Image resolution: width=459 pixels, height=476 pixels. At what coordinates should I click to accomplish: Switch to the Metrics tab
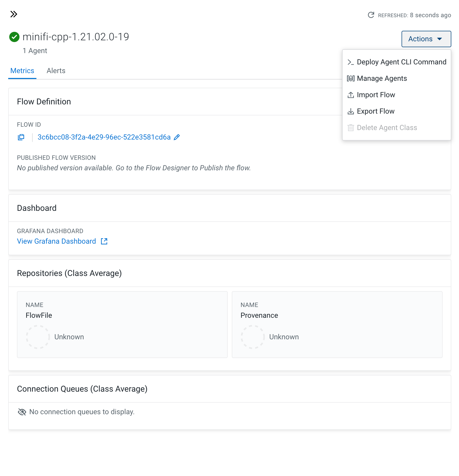22,71
